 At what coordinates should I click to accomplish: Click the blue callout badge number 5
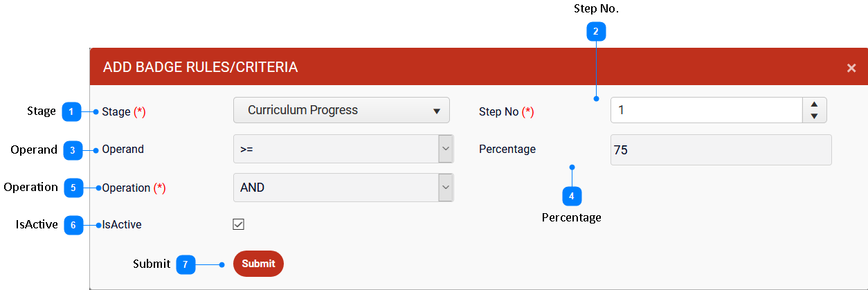pyautogui.click(x=74, y=188)
